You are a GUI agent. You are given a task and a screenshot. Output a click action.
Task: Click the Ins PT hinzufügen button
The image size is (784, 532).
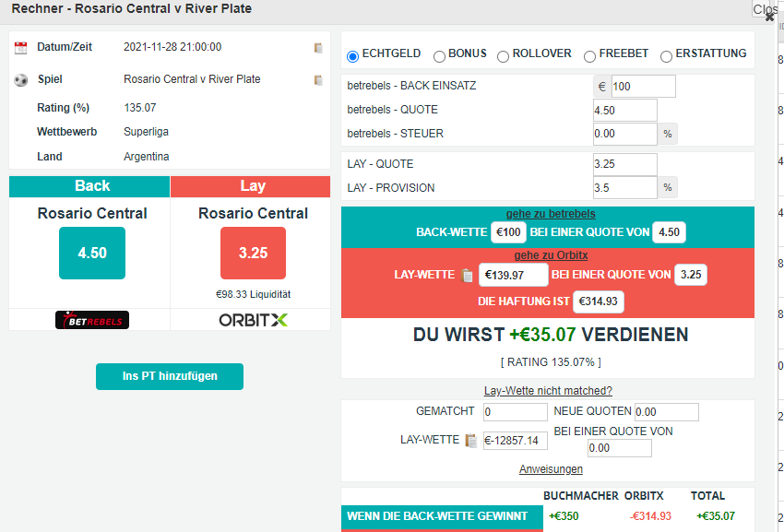170,376
